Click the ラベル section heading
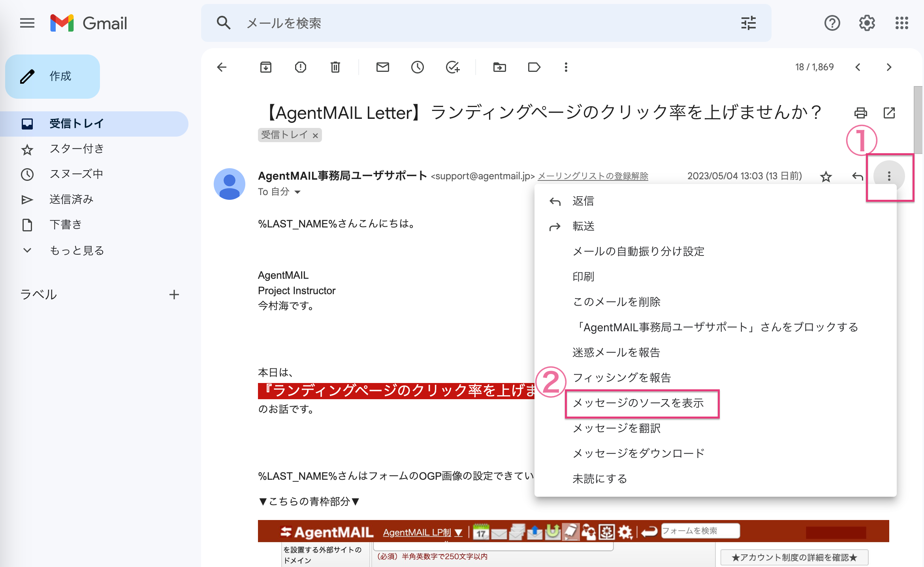Image resolution: width=924 pixels, height=567 pixels. coord(39,295)
